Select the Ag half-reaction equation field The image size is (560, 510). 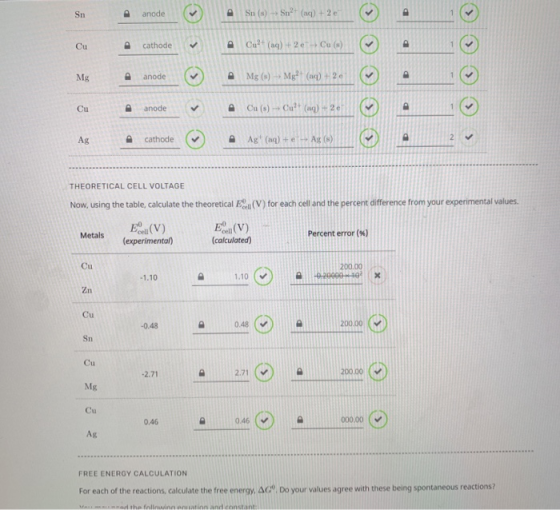pos(288,140)
